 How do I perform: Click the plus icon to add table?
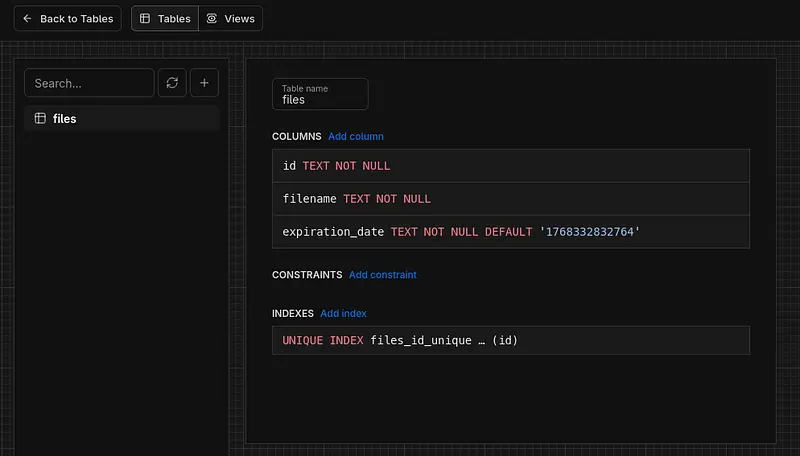click(x=204, y=83)
